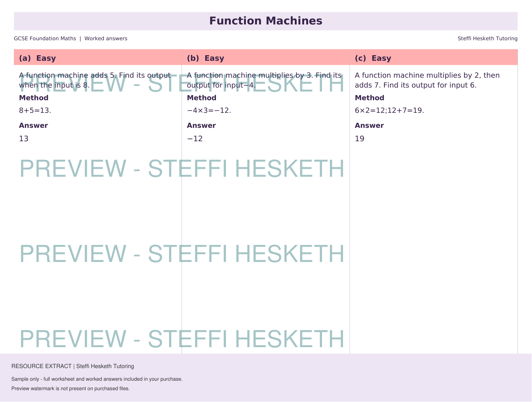Click Method heading in column (c)
This screenshot has height=402, width=532.
point(369,98)
